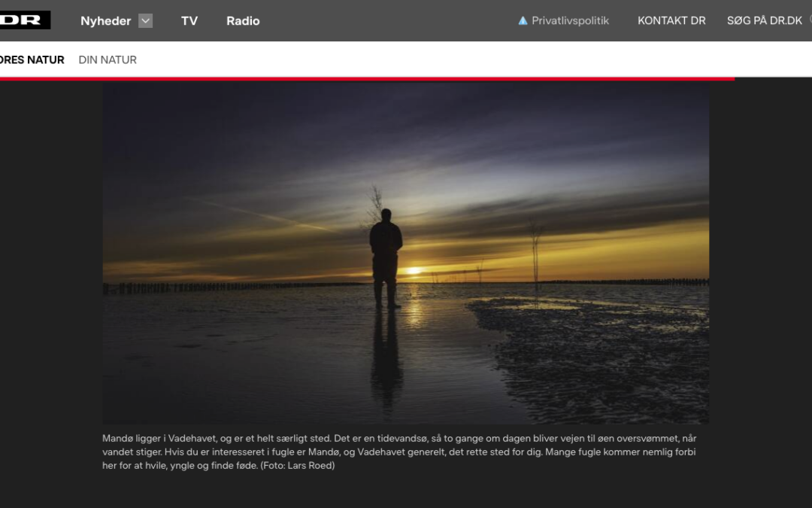
Task: Click the sunset silhouette photo of Mandø
Action: 405,253
